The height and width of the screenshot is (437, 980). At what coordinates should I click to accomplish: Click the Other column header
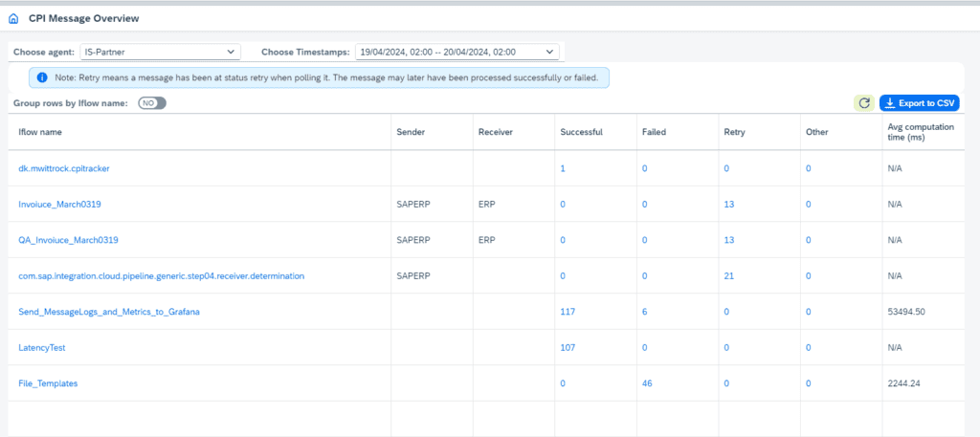click(x=841, y=132)
